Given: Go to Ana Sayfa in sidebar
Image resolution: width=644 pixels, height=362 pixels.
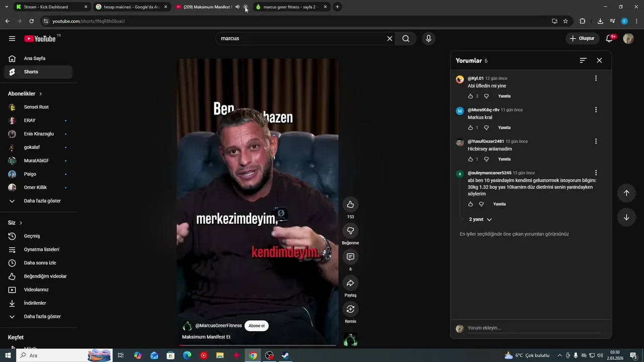Looking at the screenshot, I should click(x=38, y=58).
